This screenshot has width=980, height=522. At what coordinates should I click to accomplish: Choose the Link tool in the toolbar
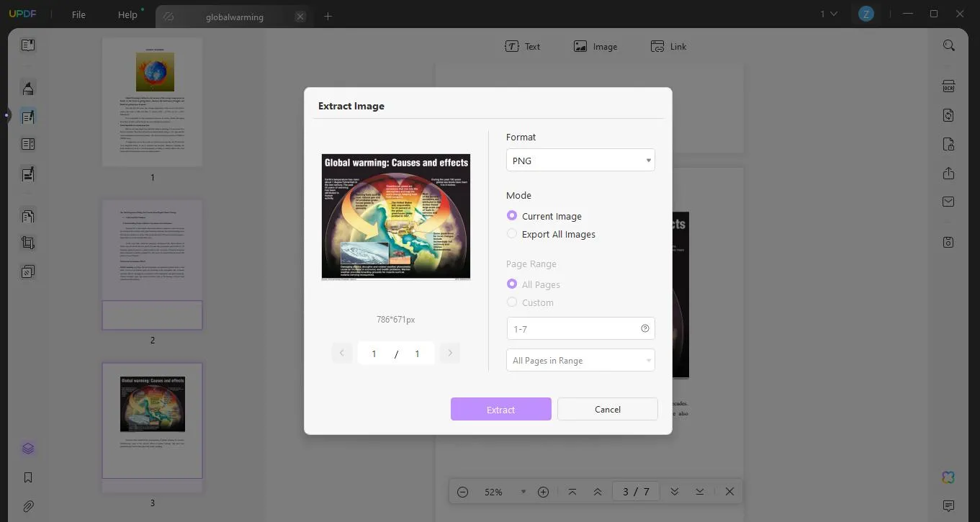[x=668, y=46]
